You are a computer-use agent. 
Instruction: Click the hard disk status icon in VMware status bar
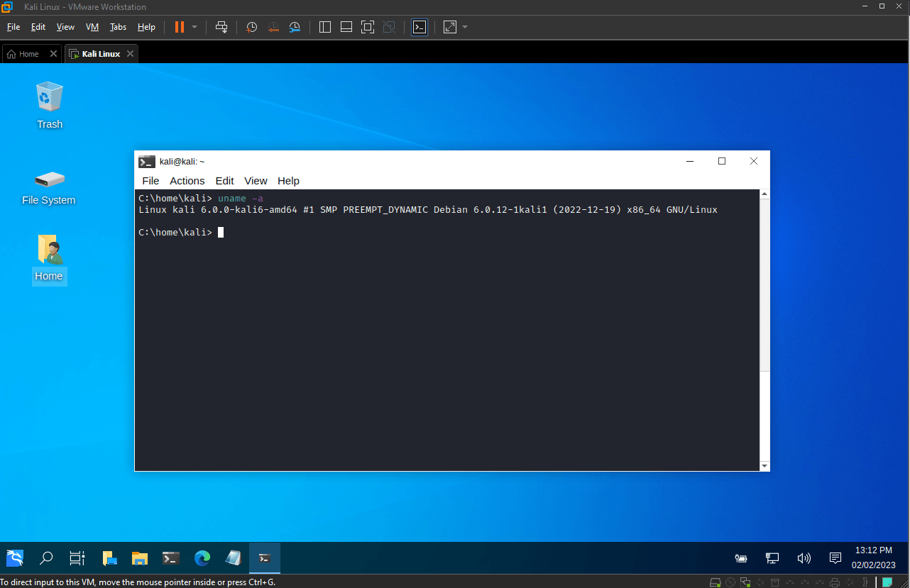point(716,582)
